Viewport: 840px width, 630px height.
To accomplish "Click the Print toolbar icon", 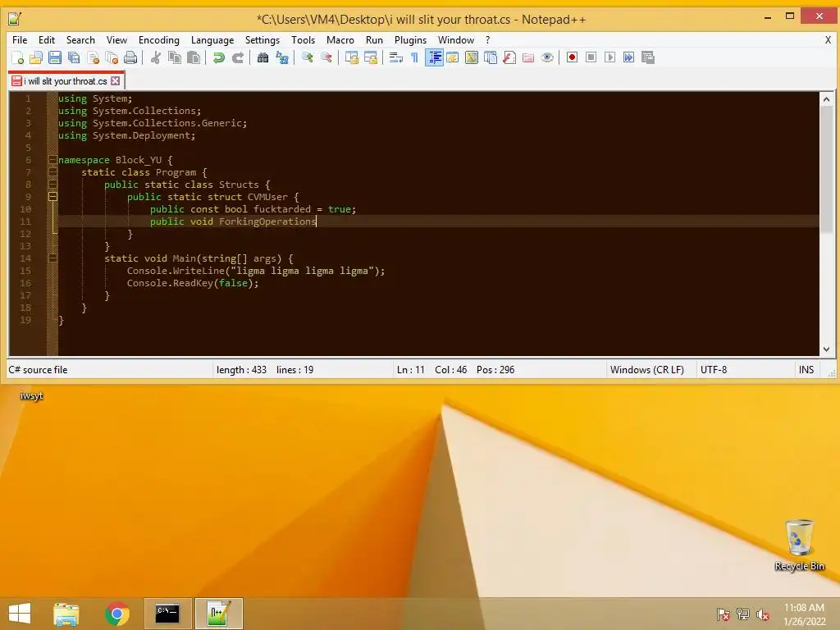I will 130,57.
